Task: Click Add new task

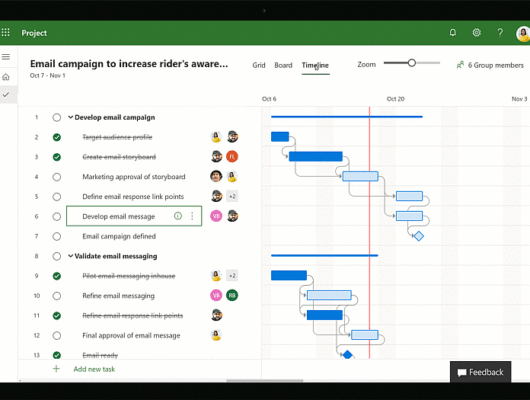Action: (x=94, y=369)
